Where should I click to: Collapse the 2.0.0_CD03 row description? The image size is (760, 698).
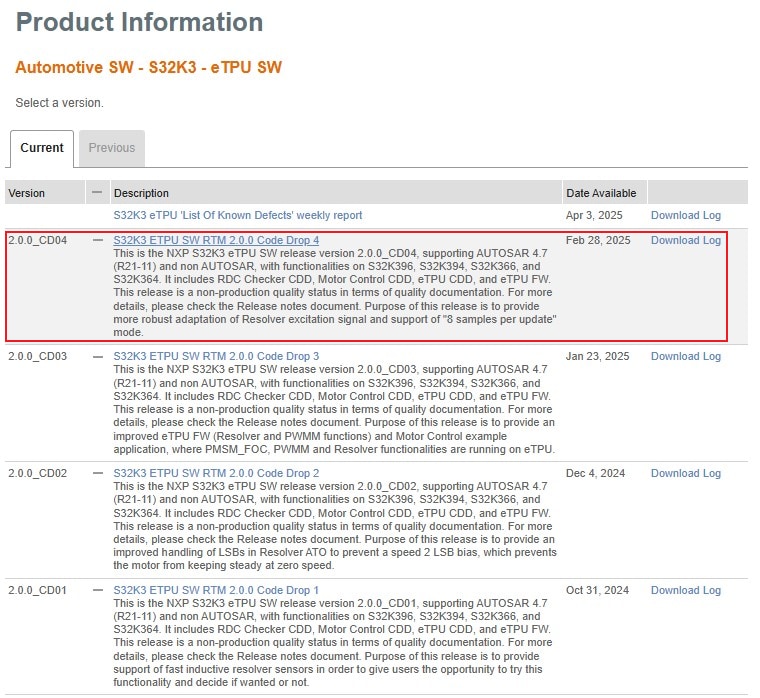click(97, 356)
